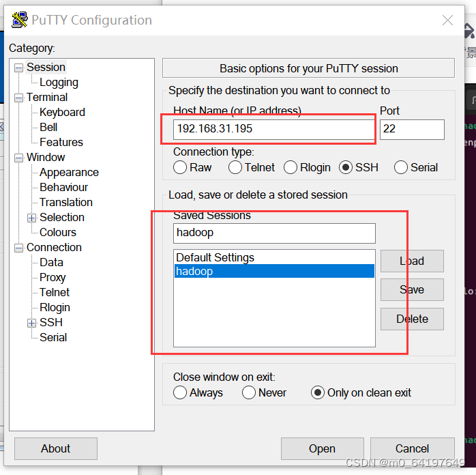Select Features under Terminal
This screenshot has width=476, height=475.
[x=61, y=142]
